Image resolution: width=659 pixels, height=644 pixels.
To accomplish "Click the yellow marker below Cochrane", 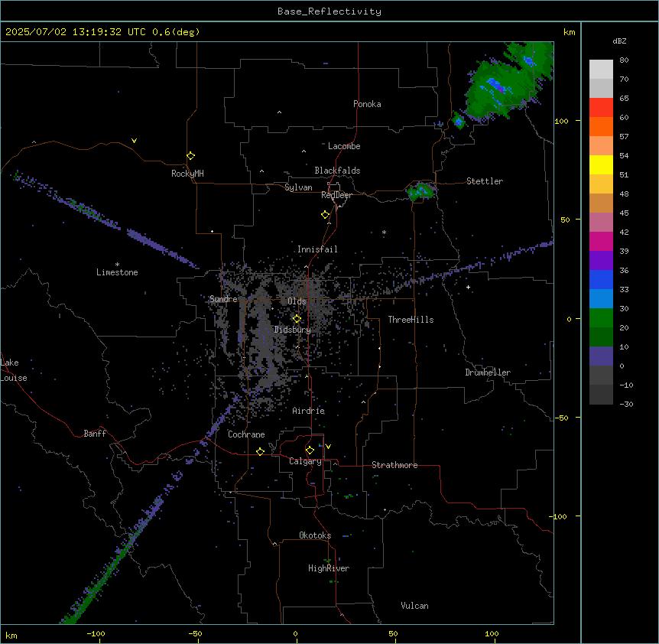I will 260,451.
